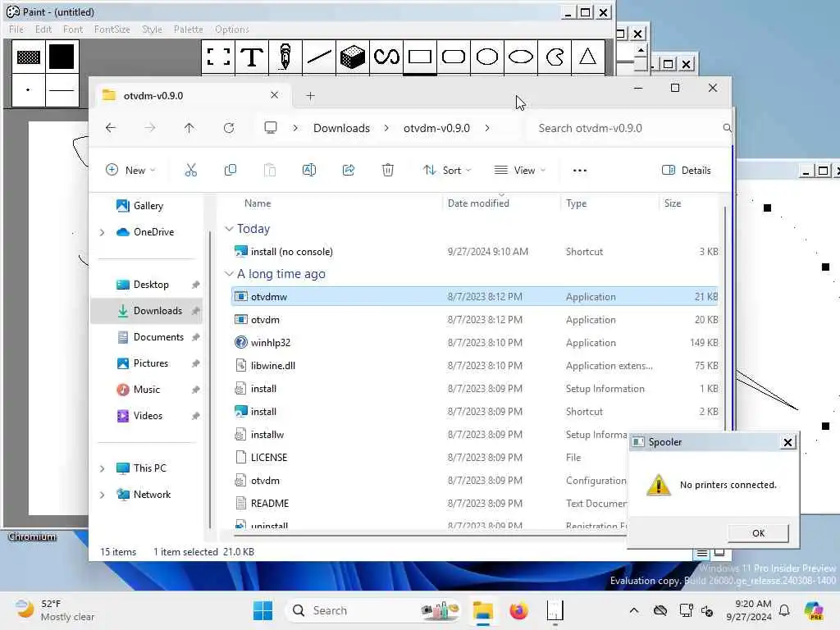Select the rounded rectangle tool in Paint
Screen dimensions: 840x630
(453, 57)
